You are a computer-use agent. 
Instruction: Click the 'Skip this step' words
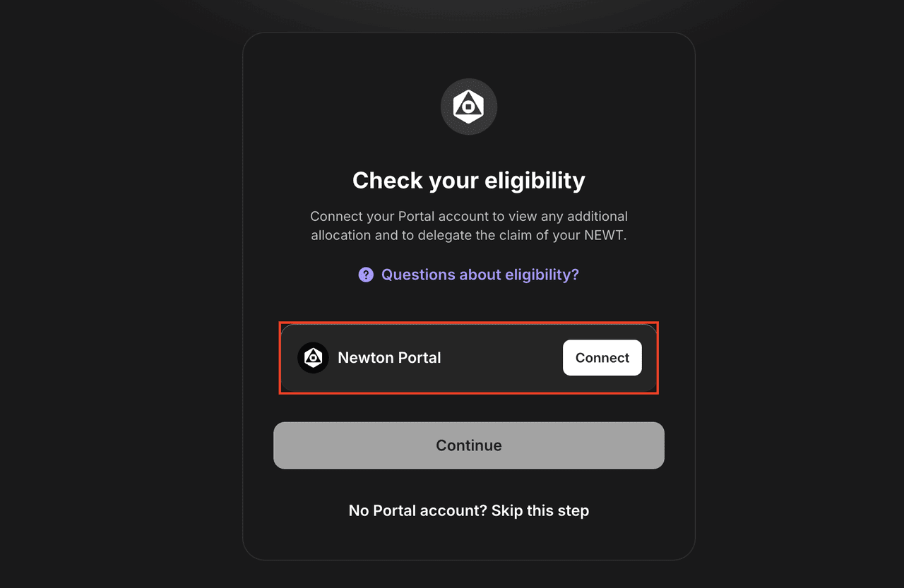(540, 510)
